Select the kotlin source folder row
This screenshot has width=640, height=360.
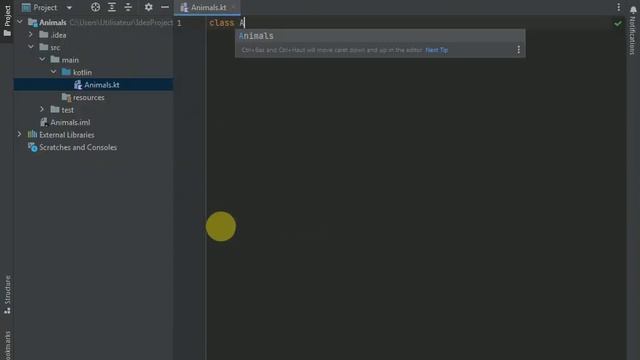(93, 72)
